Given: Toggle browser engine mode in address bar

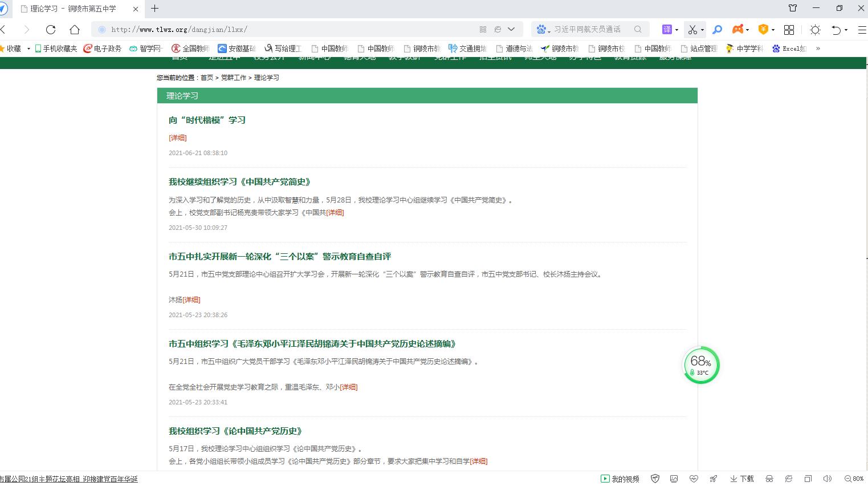Looking at the screenshot, I should click(498, 30).
